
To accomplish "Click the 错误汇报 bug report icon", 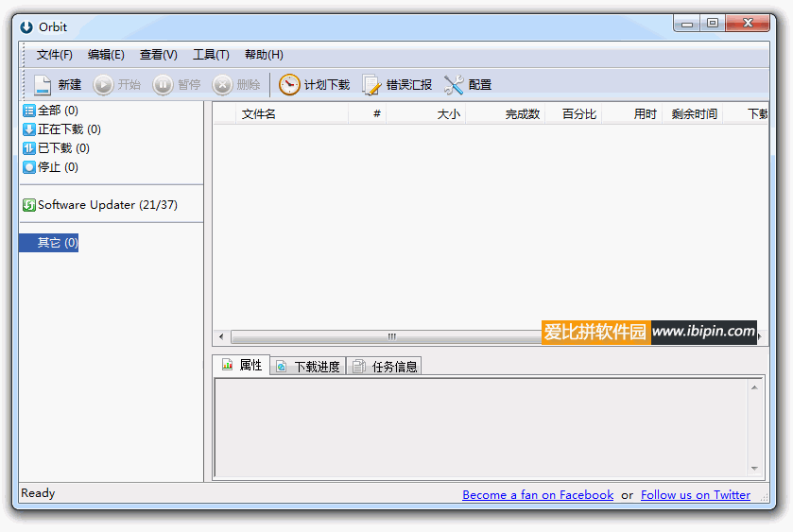I will point(371,84).
